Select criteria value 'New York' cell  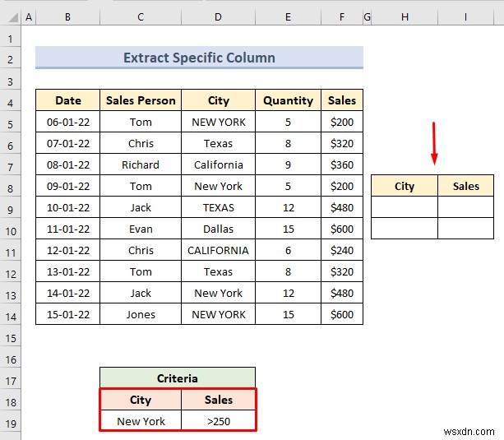(141, 421)
